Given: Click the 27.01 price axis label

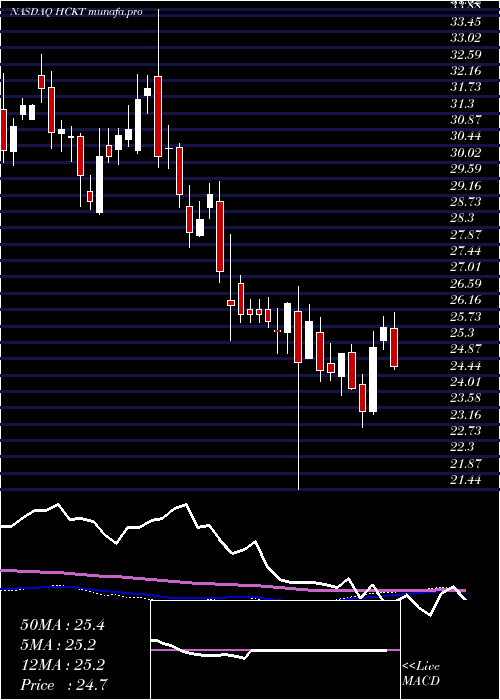Looking at the screenshot, I should coord(466,267).
